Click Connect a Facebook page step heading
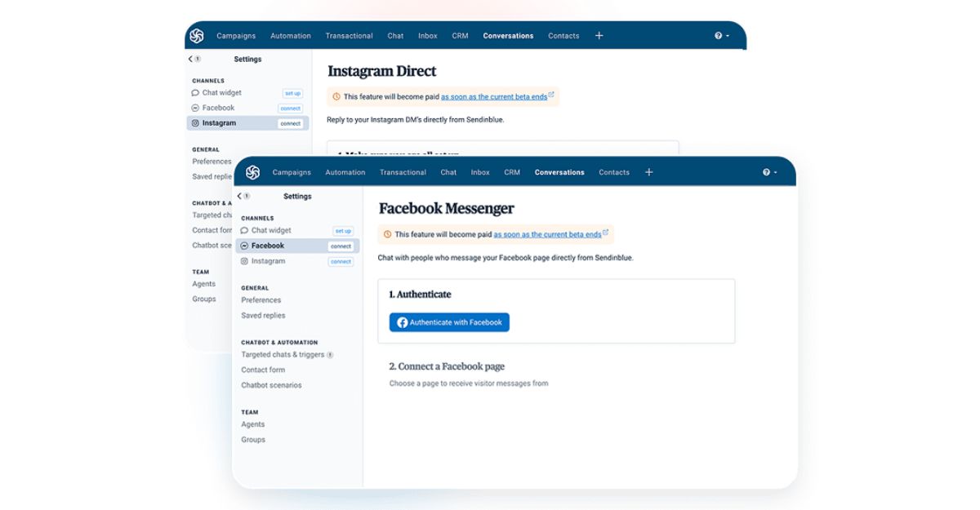 point(447,366)
